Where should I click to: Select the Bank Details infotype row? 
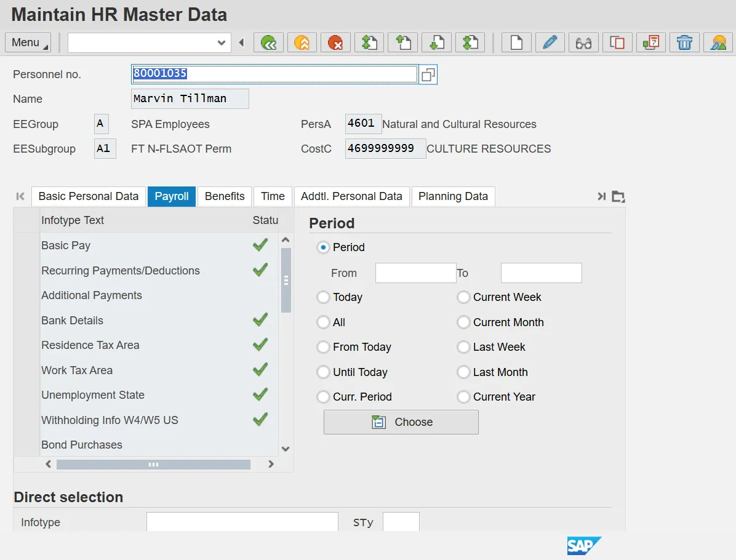point(73,321)
